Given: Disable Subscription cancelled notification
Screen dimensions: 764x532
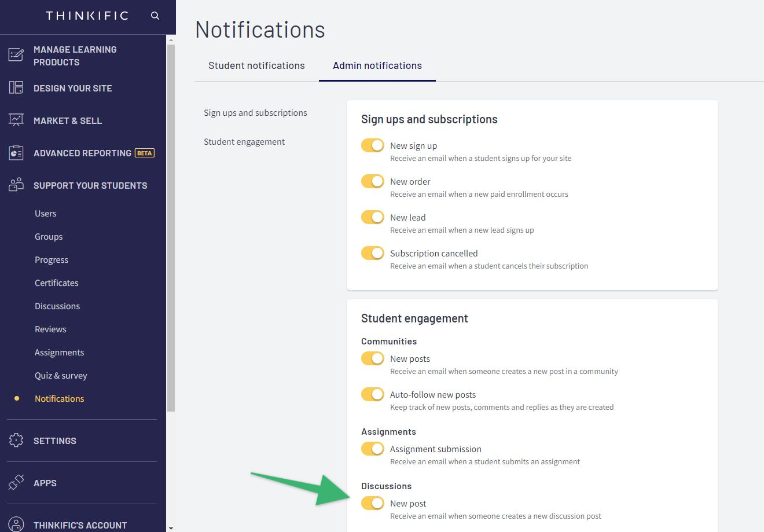Looking at the screenshot, I should point(373,253).
